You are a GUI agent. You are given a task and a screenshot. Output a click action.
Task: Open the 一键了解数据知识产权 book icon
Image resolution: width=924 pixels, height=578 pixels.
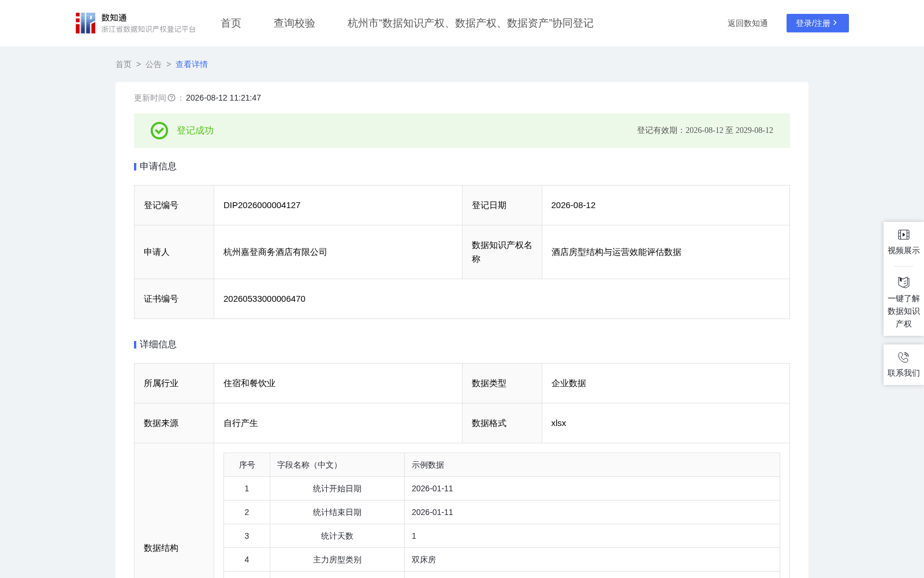point(904,282)
